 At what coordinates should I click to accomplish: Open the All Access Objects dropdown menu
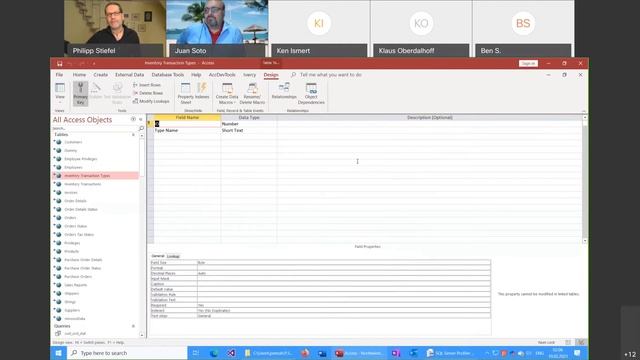[x=133, y=119]
